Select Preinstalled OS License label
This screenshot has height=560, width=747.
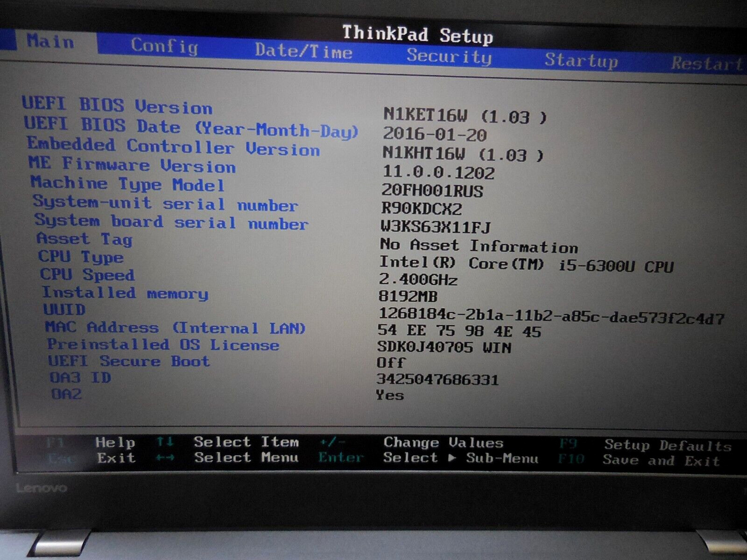click(x=163, y=344)
